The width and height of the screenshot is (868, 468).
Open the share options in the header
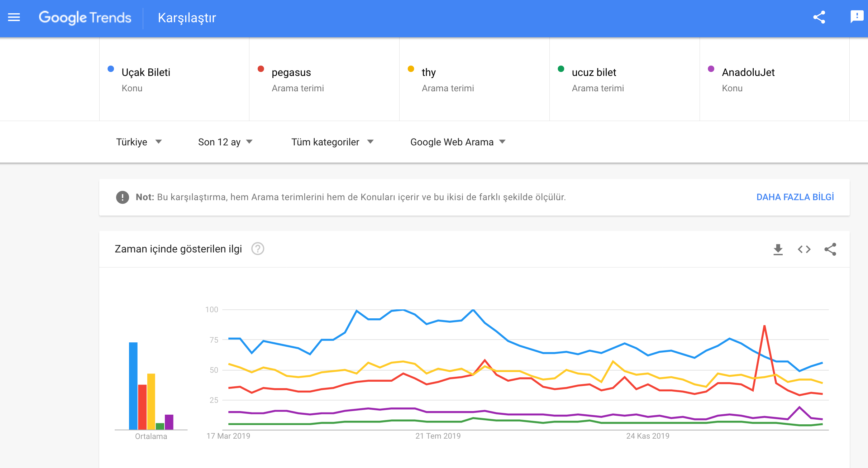[819, 16]
